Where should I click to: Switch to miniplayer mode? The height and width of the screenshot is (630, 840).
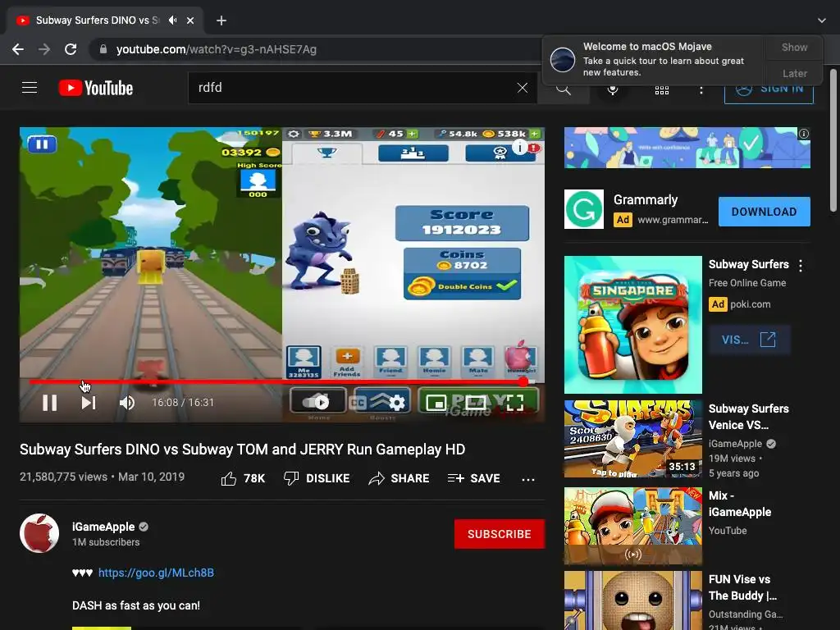[x=436, y=402]
